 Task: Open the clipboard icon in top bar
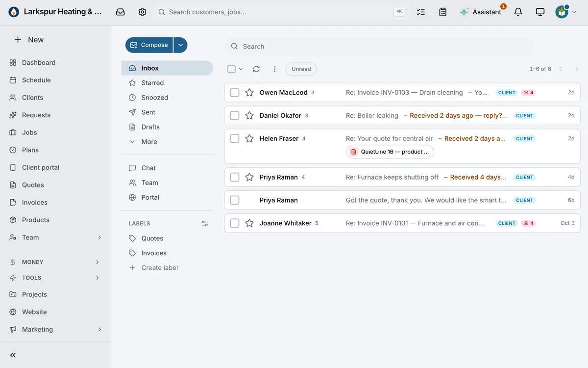(x=442, y=12)
